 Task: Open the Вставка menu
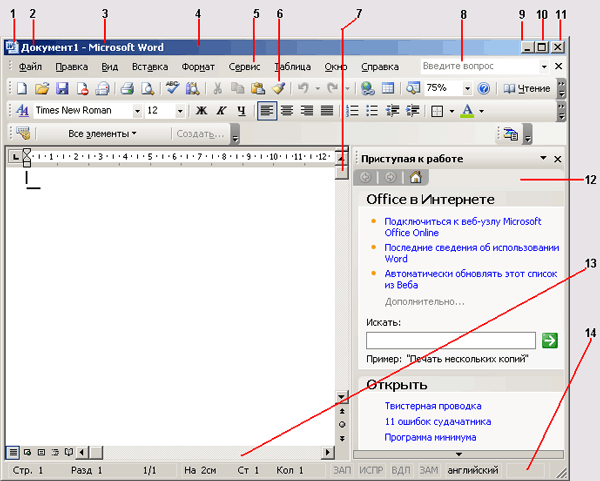click(150, 67)
